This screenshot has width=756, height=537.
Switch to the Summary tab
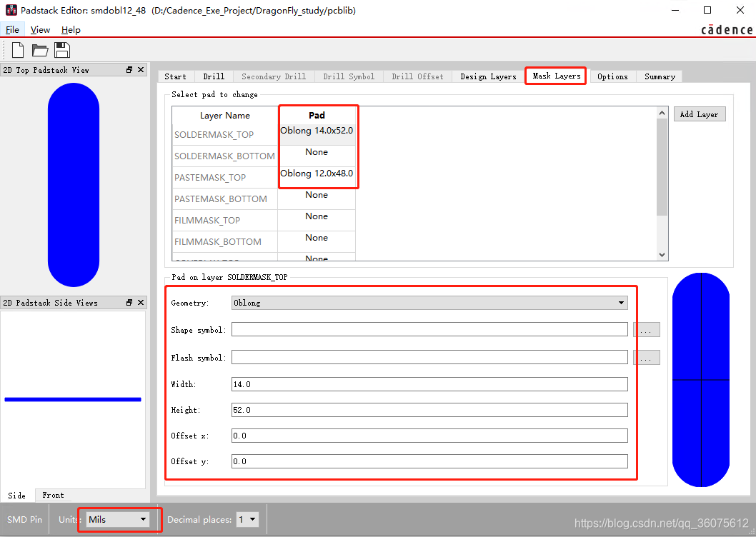tap(659, 76)
